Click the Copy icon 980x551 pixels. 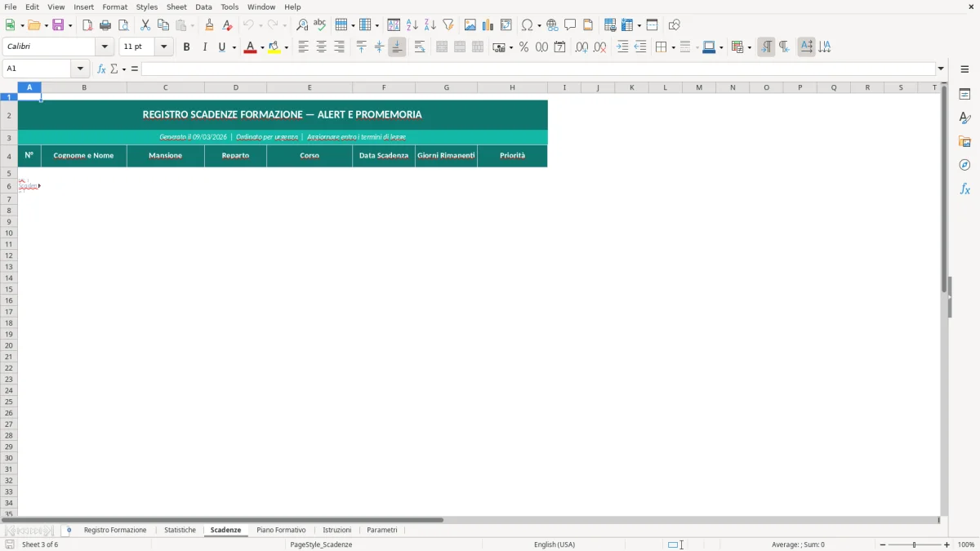pos(163,25)
